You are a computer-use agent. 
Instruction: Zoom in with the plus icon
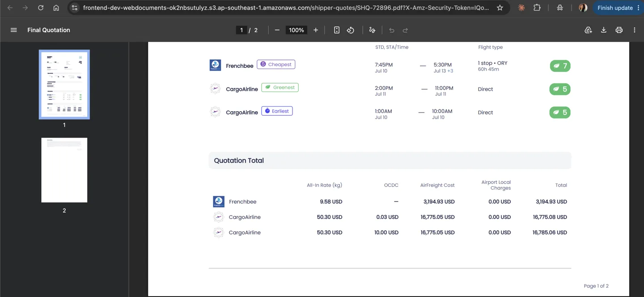click(x=316, y=30)
